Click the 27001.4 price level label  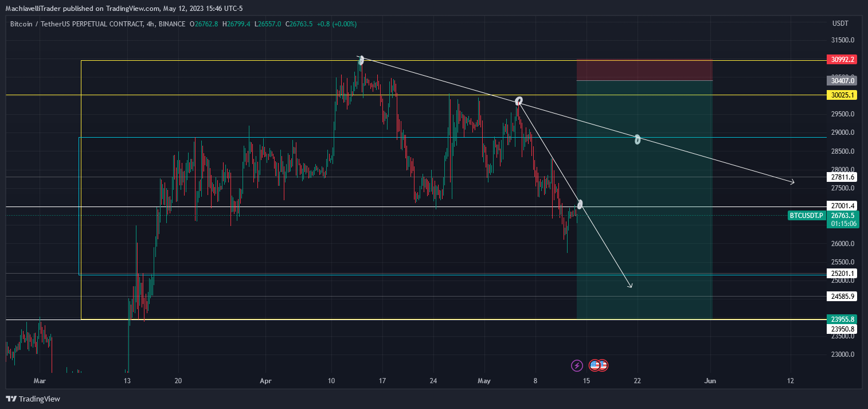point(842,206)
